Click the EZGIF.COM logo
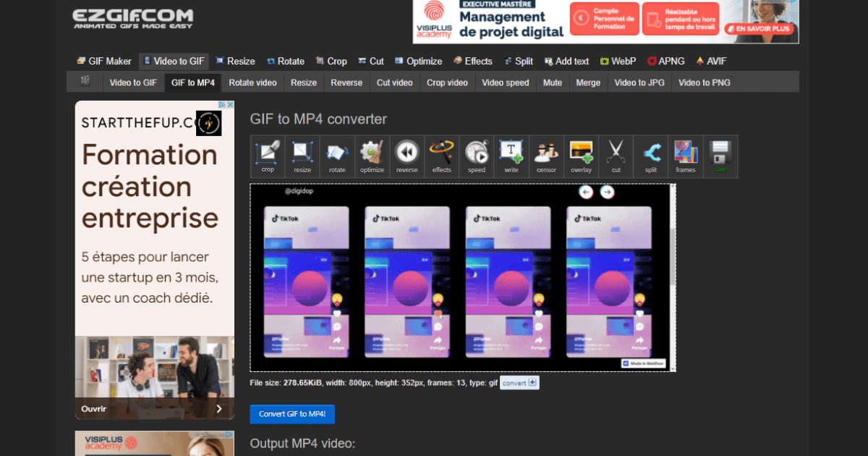The image size is (868, 456). tap(132, 18)
